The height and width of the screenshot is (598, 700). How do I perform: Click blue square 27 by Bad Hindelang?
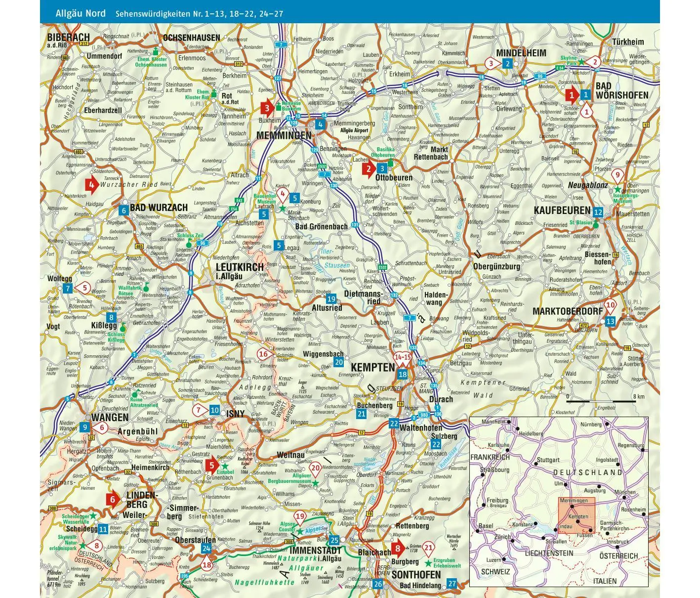[x=453, y=584]
